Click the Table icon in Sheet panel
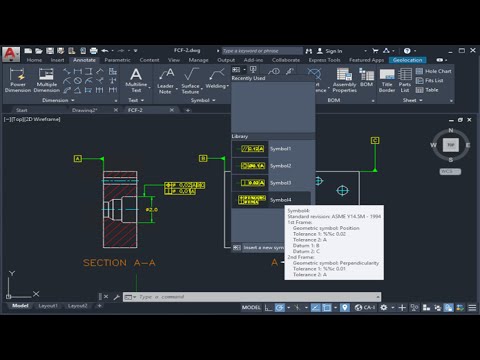 pos(427,90)
